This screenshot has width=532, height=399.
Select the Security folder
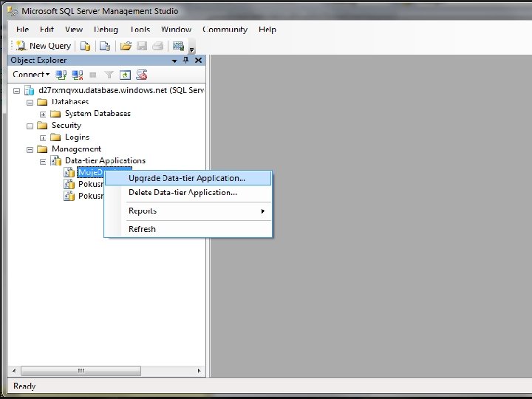point(66,125)
